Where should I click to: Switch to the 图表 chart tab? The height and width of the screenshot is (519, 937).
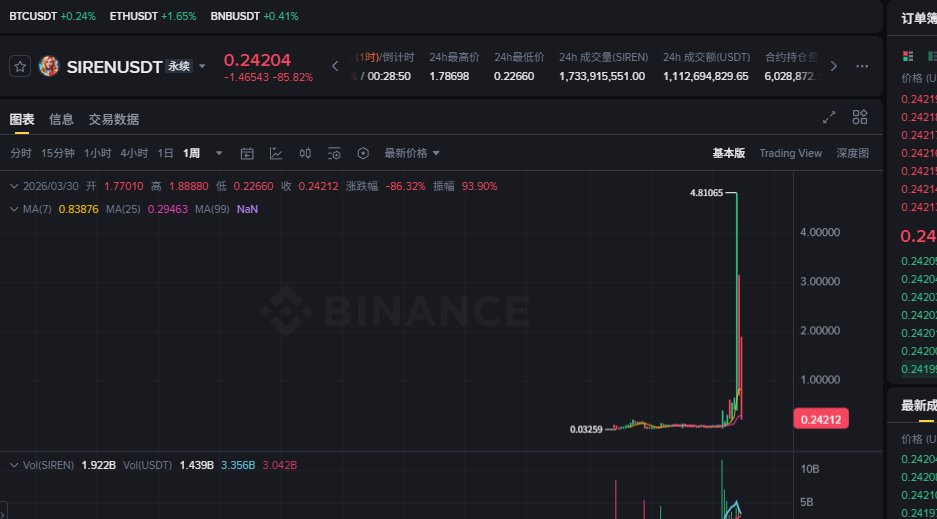point(22,119)
